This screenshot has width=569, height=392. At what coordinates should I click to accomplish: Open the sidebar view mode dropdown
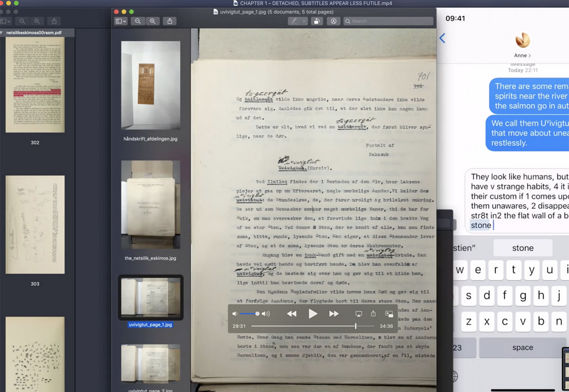point(120,21)
